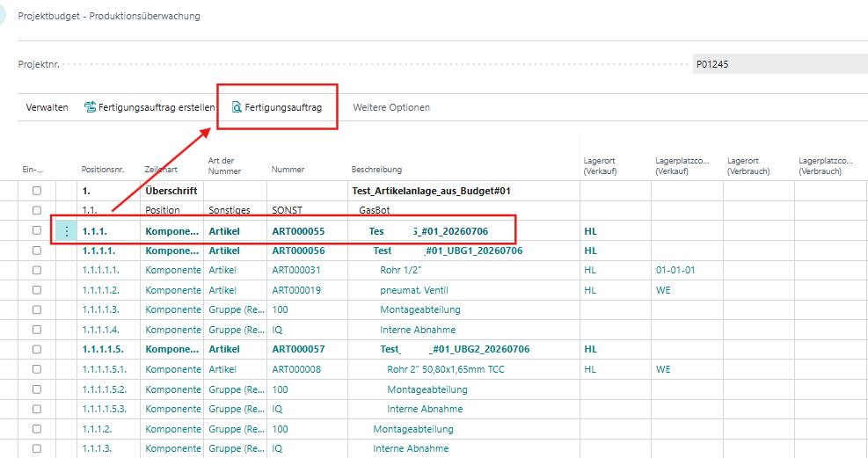Tick checkbox for row 1. Überschrift
The image size is (868, 458).
[37, 190]
